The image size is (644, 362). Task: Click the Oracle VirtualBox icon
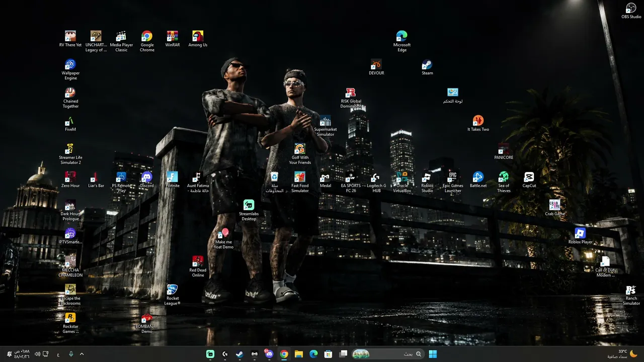[x=402, y=182]
